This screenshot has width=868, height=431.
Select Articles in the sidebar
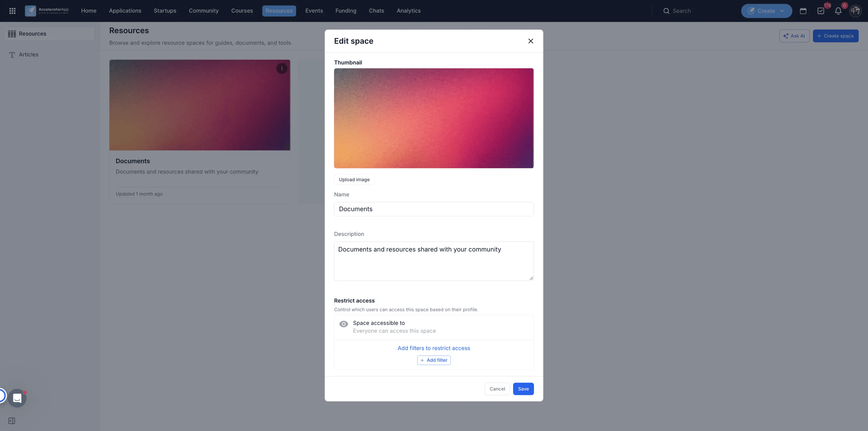pos(29,55)
